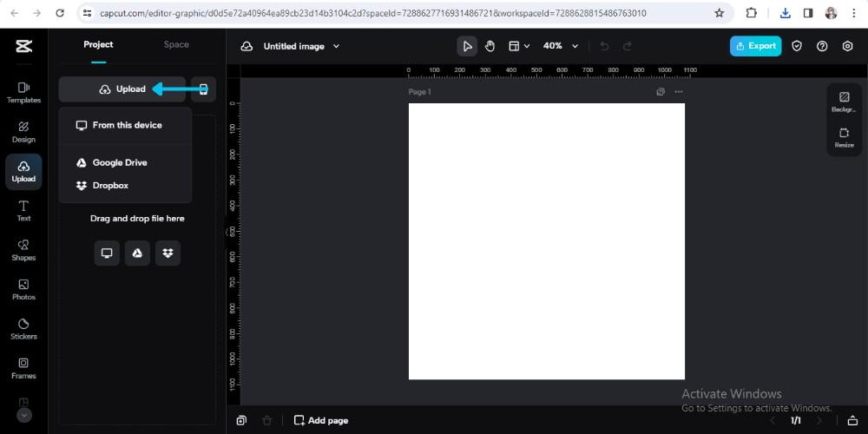Open browser downloads icon

point(785,13)
